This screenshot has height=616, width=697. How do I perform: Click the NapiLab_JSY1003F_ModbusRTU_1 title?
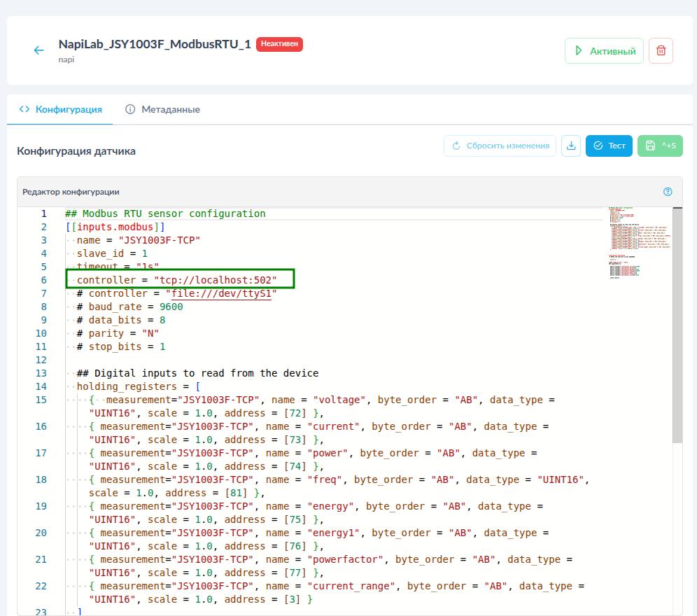pos(155,44)
